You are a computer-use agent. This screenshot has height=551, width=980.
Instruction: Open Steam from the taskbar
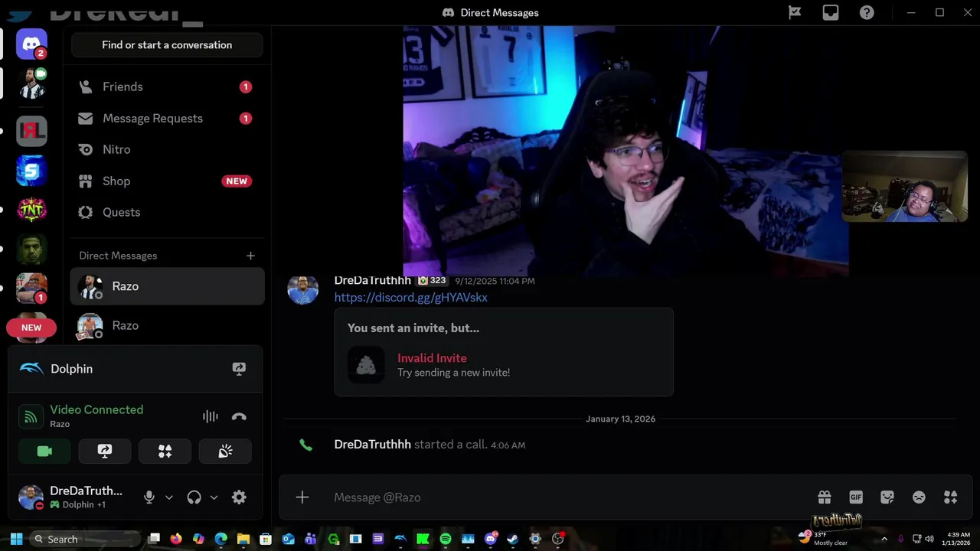coord(512,539)
